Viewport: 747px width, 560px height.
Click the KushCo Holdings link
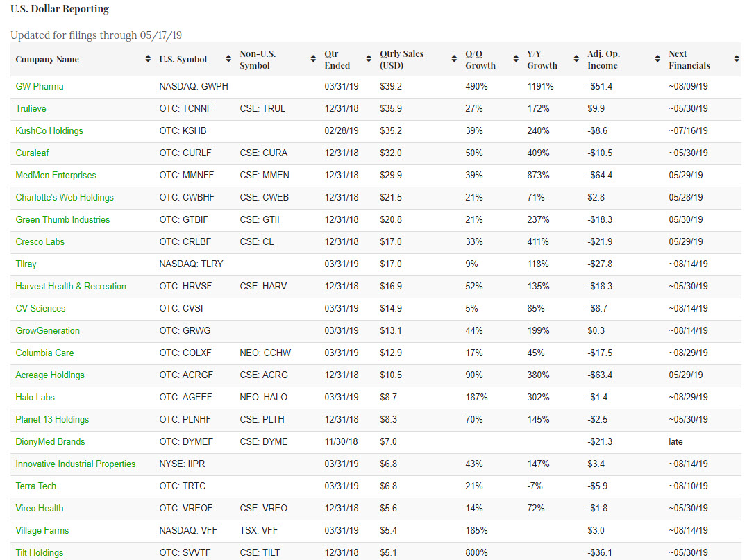(x=49, y=131)
